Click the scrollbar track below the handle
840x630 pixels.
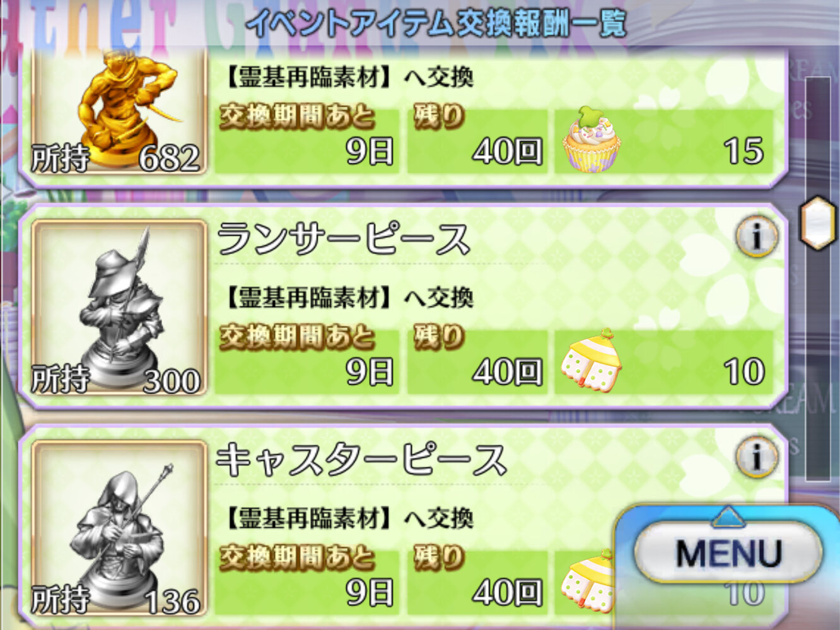click(x=818, y=366)
